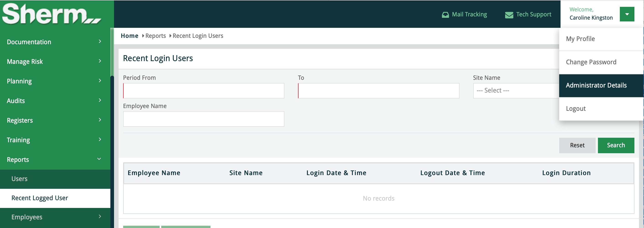Open the Site Name select dropdown
This screenshot has width=644, height=228.
tap(516, 91)
